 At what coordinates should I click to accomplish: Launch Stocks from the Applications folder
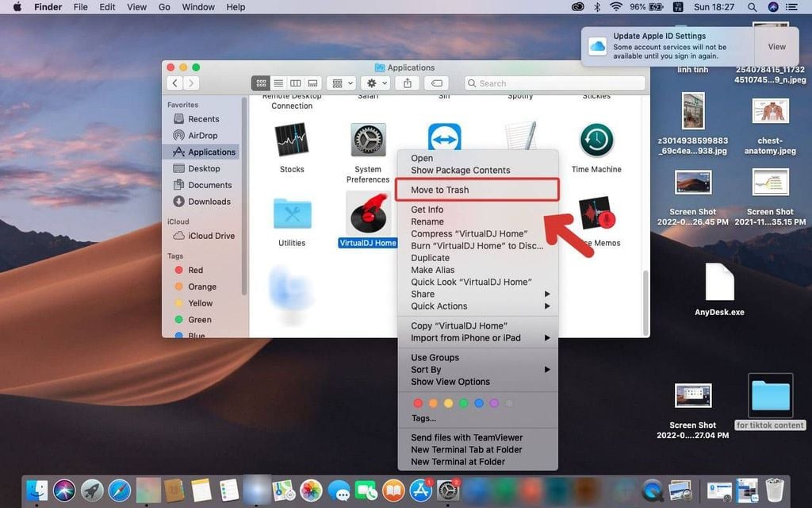click(291, 141)
